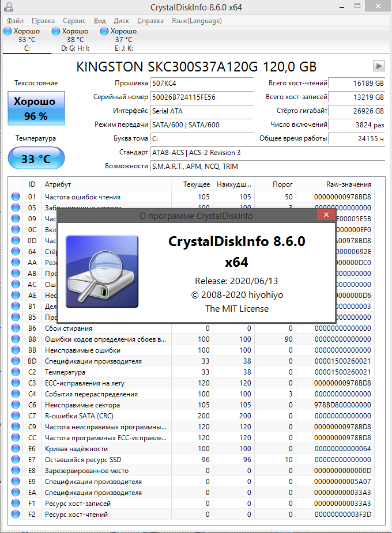Click status icon for attribute 01

coord(16,196)
